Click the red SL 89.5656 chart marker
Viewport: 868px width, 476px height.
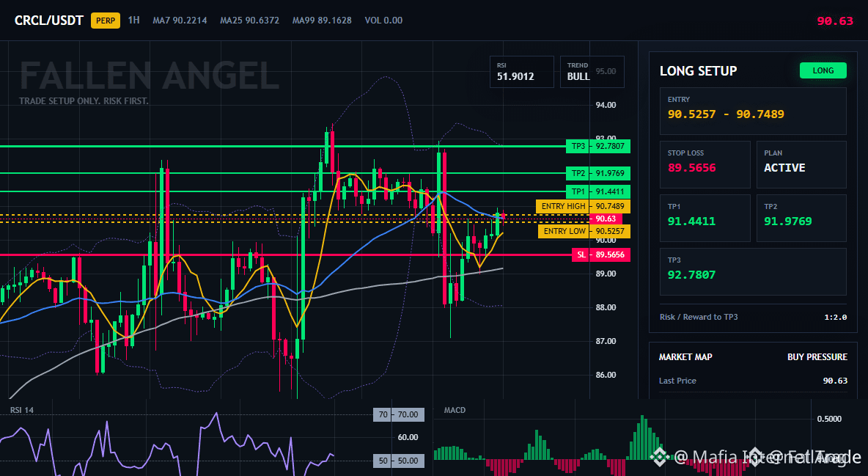pos(601,255)
